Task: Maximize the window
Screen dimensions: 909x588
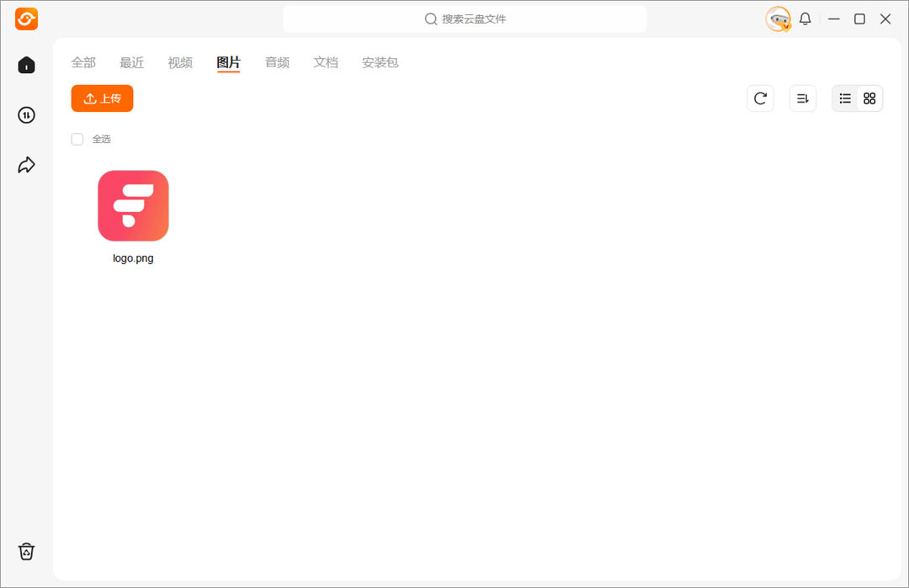Action: [859, 19]
